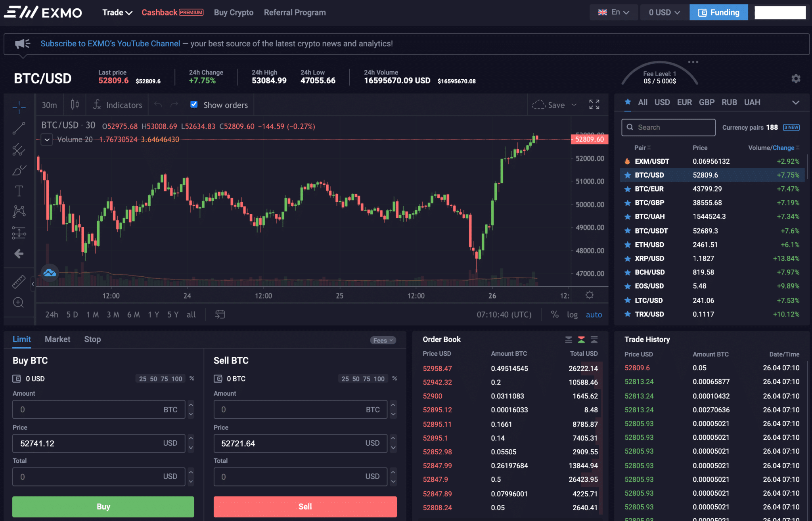Increase the Buy BTC Price stepper

[x=191, y=438]
